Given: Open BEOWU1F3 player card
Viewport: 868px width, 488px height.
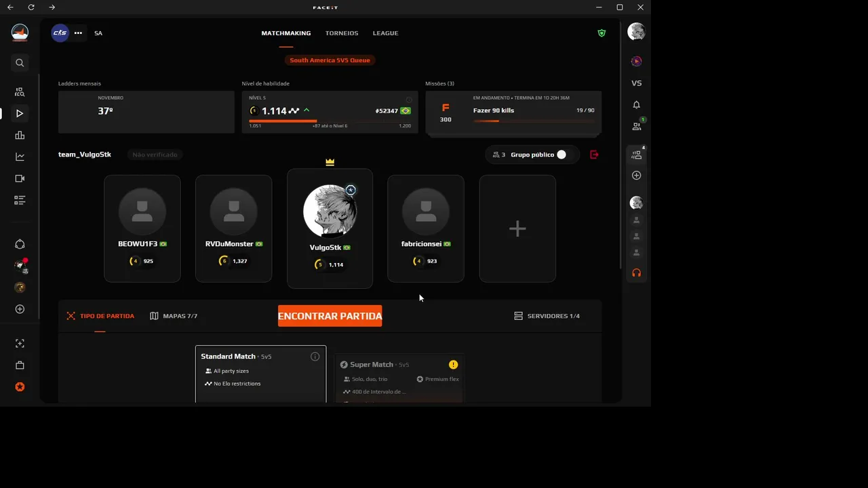Looking at the screenshot, I should (x=142, y=228).
